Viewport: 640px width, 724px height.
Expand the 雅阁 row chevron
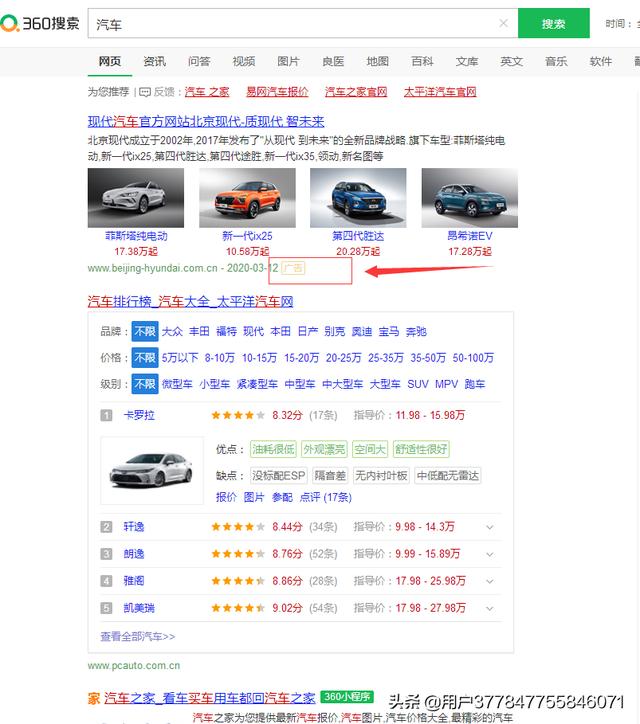coord(490,581)
